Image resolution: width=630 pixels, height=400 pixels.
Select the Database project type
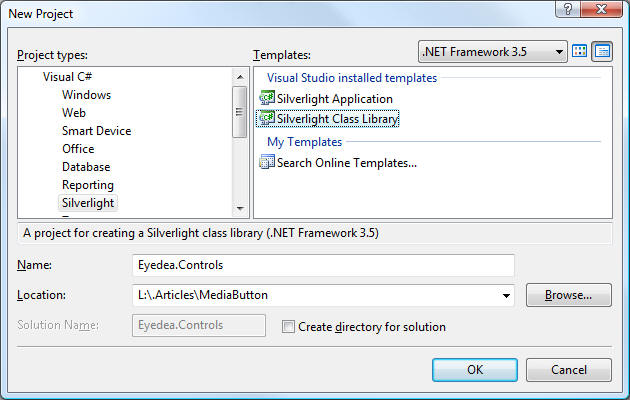[x=86, y=167]
